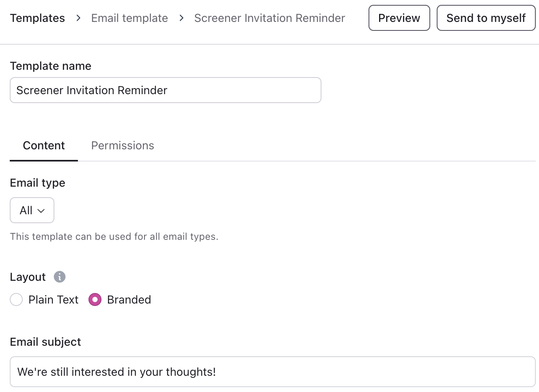Click the breadcrumb chevron after Templates
This screenshot has width=539, height=392.
coord(78,18)
